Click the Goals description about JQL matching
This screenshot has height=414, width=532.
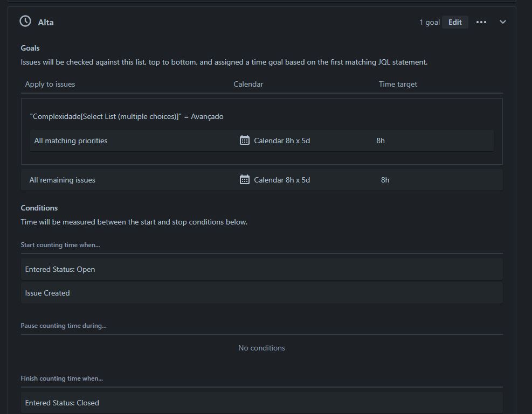pyautogui.click(x=224, y=62)
